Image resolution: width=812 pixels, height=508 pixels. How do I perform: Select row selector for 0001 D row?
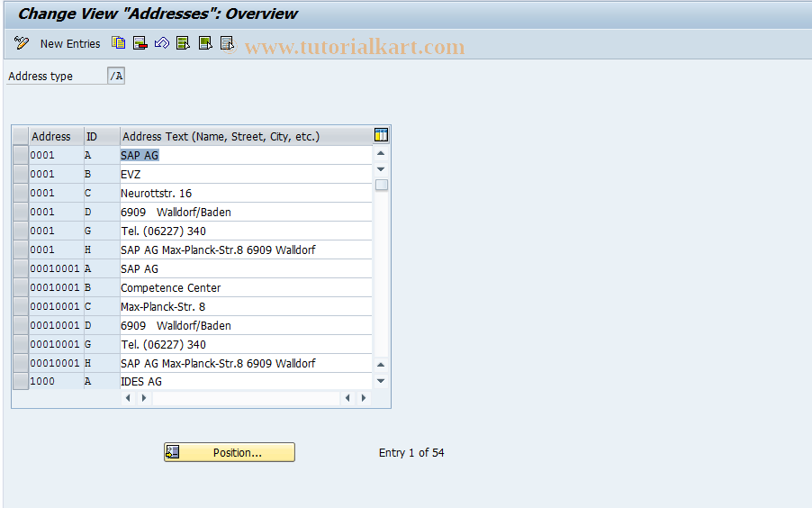point(21,212)
